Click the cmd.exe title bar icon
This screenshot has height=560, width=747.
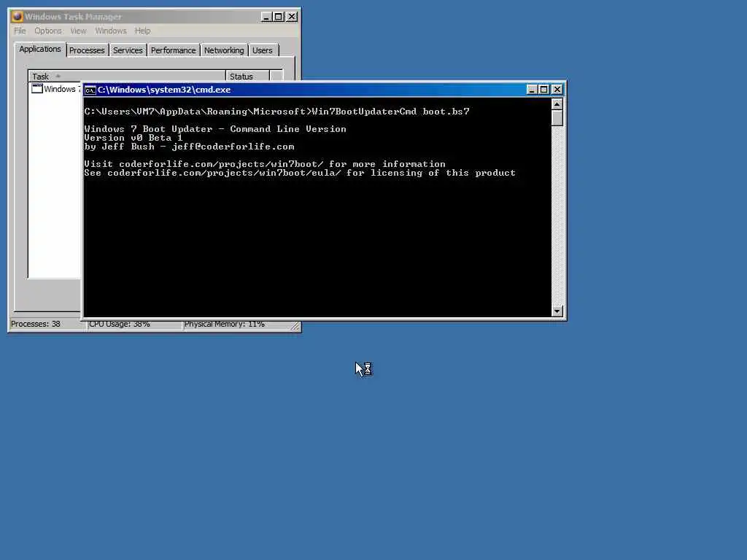90,90
